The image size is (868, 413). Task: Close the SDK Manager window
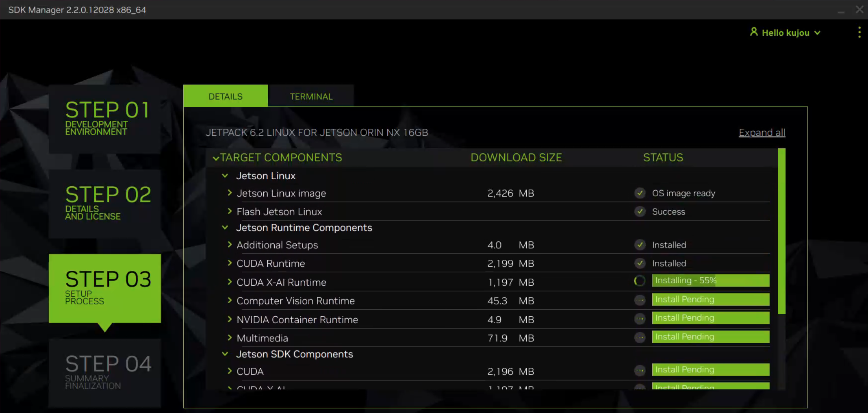[859, 9]
